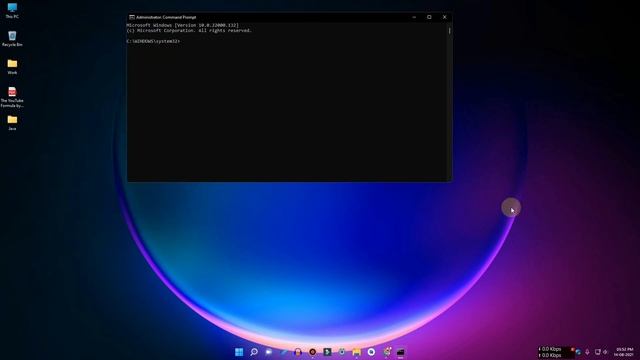Open network/display tray icon
640x360 pixels.
[598, 352]
